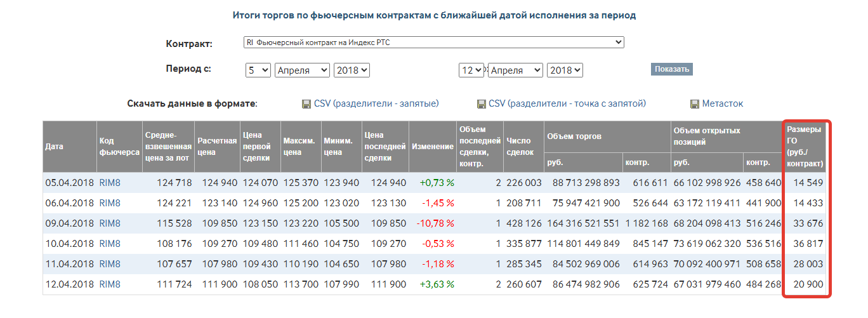Screen dimensions: 868x318
Task: Open the RIM8 link in the 06.04.2018 row
Action: tap(110, 203)
